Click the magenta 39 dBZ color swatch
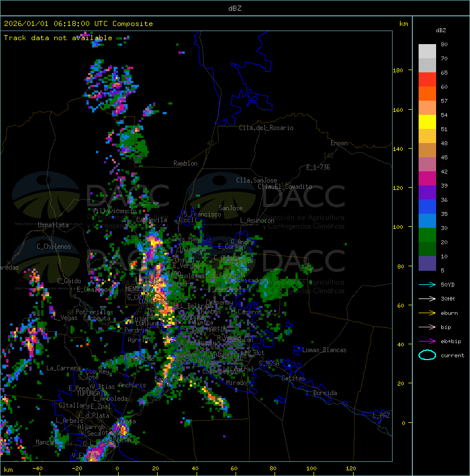The height and width of the screenshot is (476, 470). (x=427, y=178)
